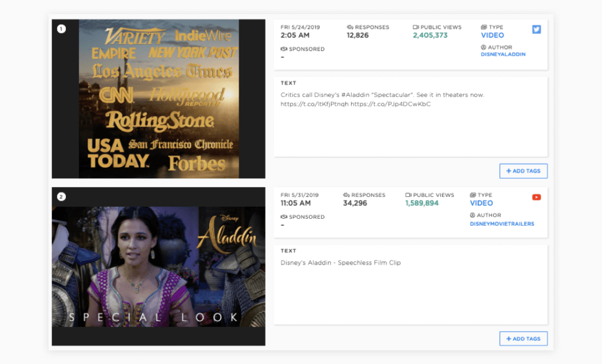Click the Responses icon on the 34,296 post
The width and height of the screenshot is (602, 364).
[x=346, y=195]
